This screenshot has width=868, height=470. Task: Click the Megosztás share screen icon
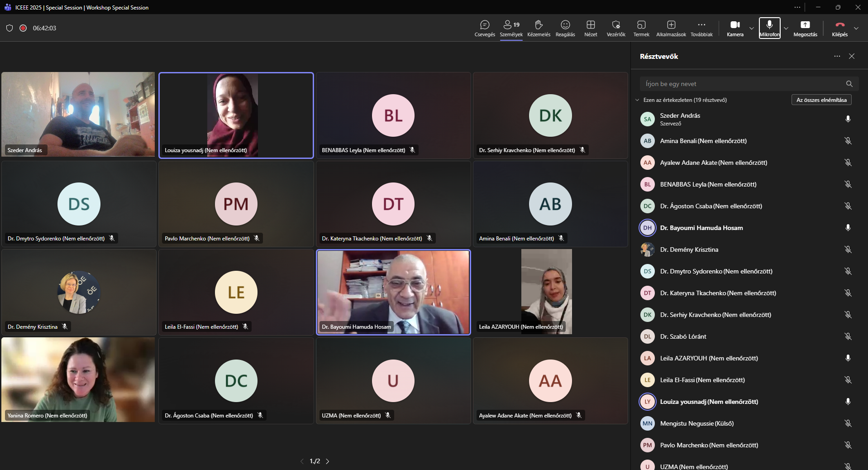tap(805, 28)
